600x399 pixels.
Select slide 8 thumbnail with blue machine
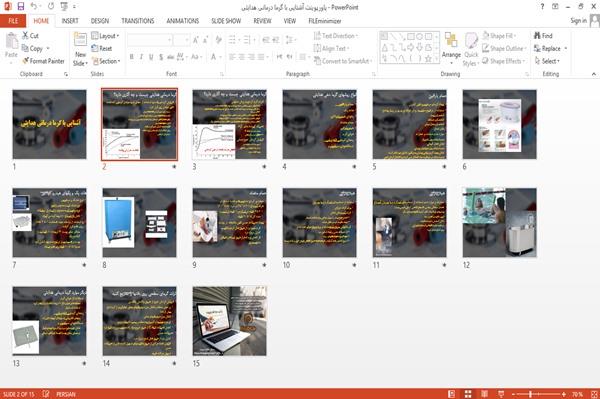[139, 223]
